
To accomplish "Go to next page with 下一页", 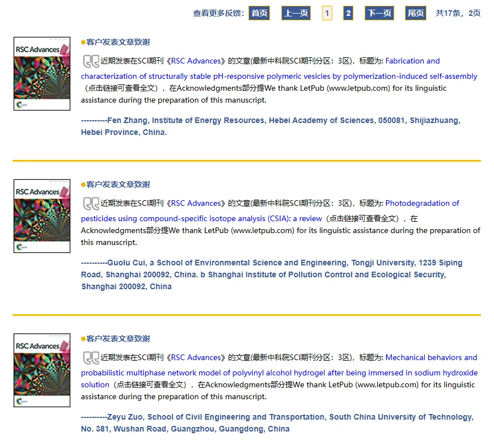I will pyautogui.click(x=379, y=13).
